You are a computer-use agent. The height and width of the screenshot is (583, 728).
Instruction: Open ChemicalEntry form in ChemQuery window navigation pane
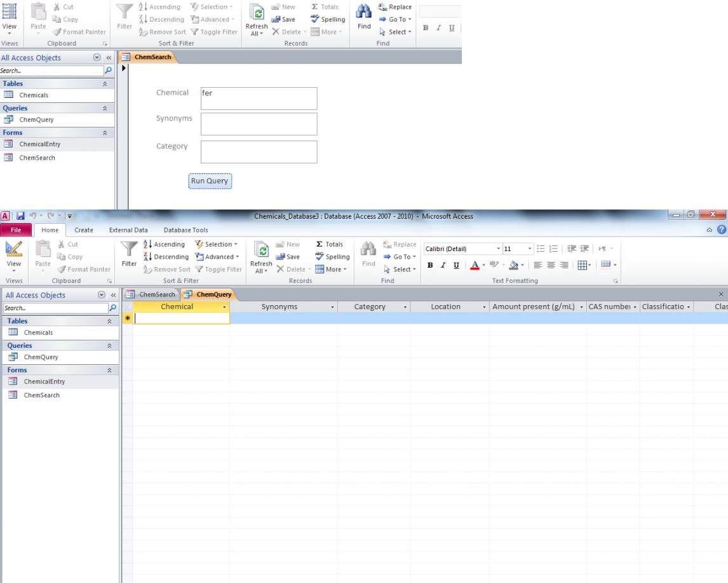point(44,381)
